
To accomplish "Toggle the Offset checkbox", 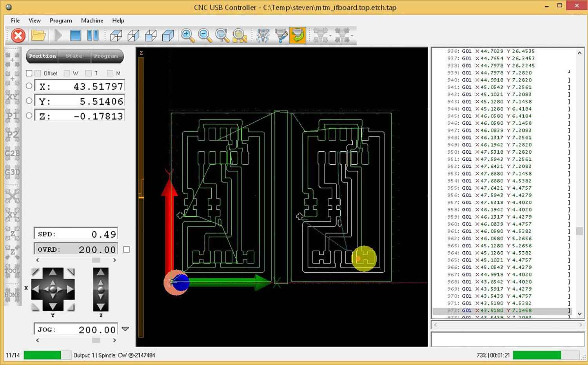I will [x=38, y=73].
